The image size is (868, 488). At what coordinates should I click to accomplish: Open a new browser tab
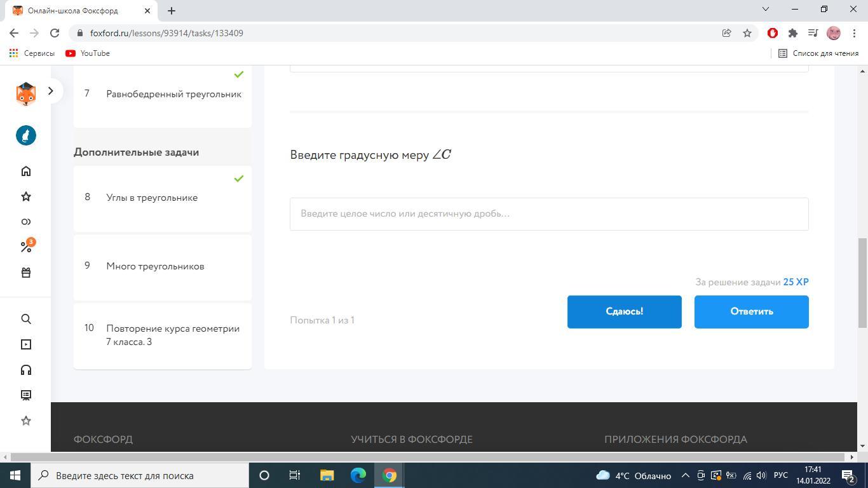172,11
